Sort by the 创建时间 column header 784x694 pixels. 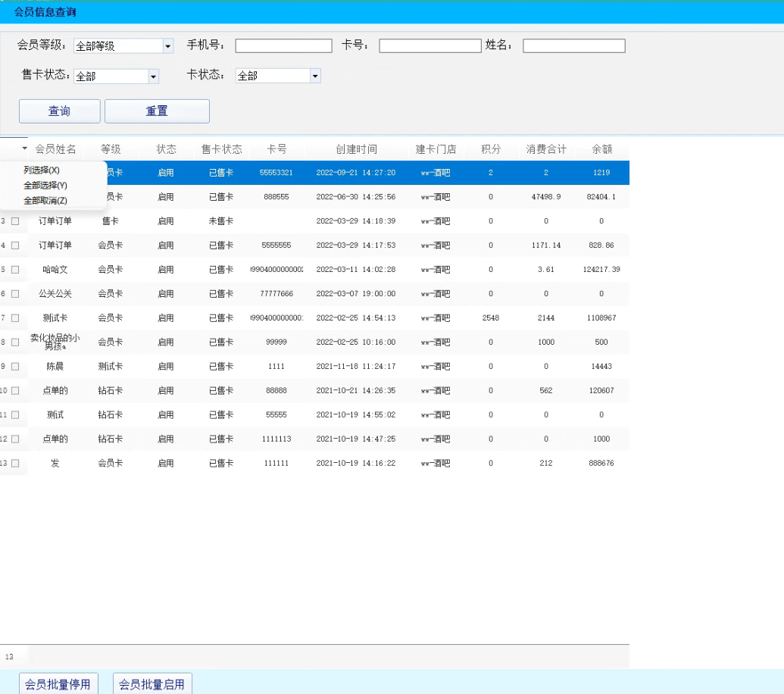point(356,149)
